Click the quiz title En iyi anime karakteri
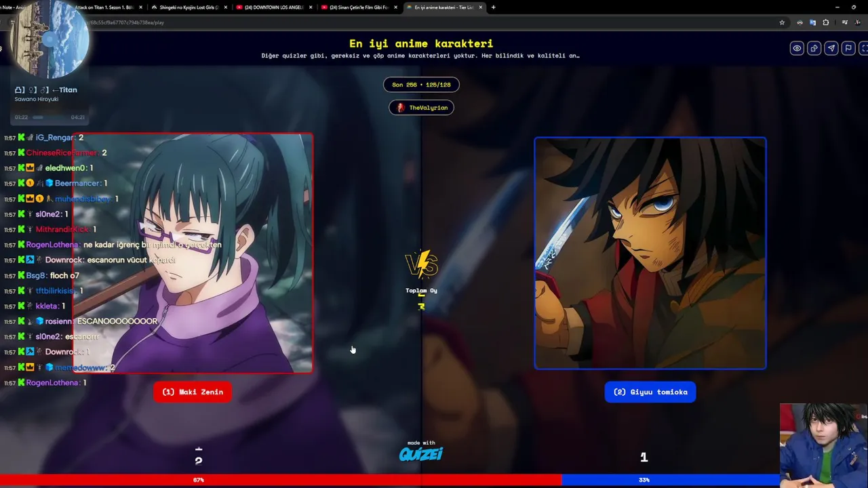The height and width of the screenshot is (488, 868). pos(421,43)
